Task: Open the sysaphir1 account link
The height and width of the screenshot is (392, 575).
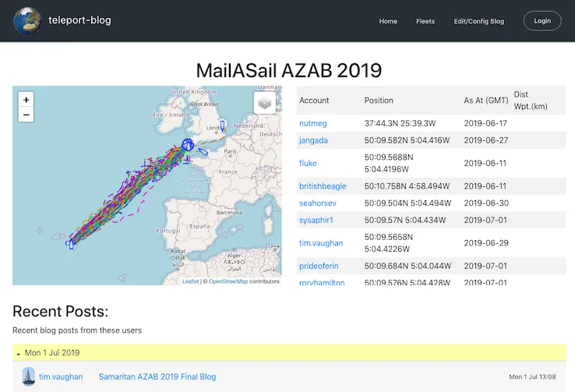Action: 316,220
